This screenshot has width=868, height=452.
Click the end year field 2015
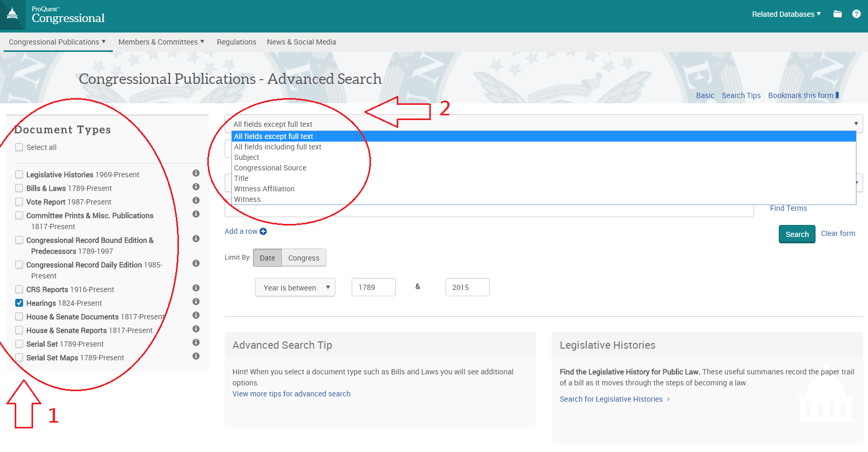468,287
